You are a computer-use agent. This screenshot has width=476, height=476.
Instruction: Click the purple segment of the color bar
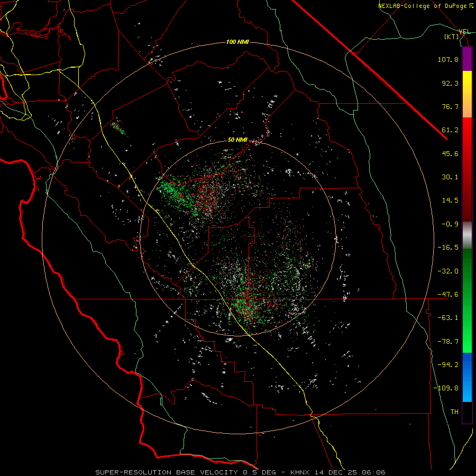467,59
